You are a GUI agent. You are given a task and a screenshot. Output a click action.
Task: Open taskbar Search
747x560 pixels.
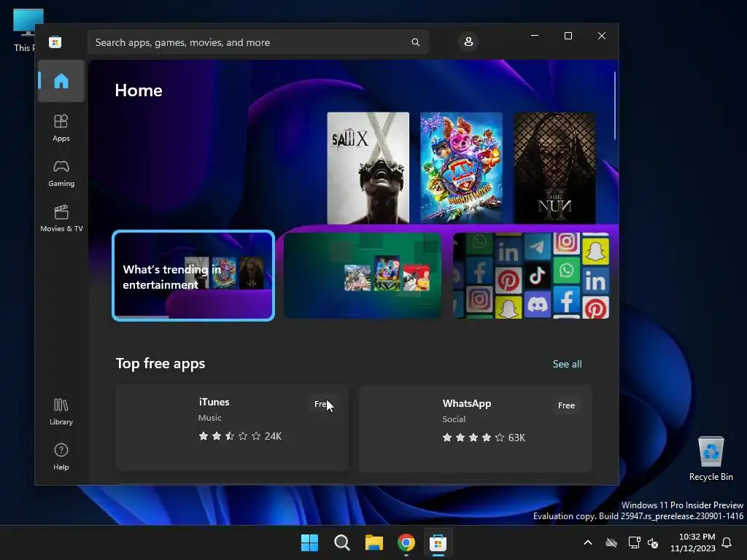tap(341, 542)
